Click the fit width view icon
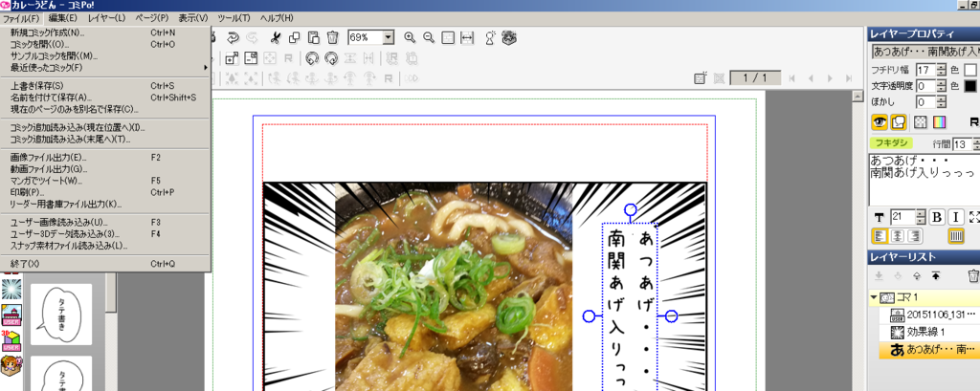Screen dimensions: 980x391 click(467, 37)
